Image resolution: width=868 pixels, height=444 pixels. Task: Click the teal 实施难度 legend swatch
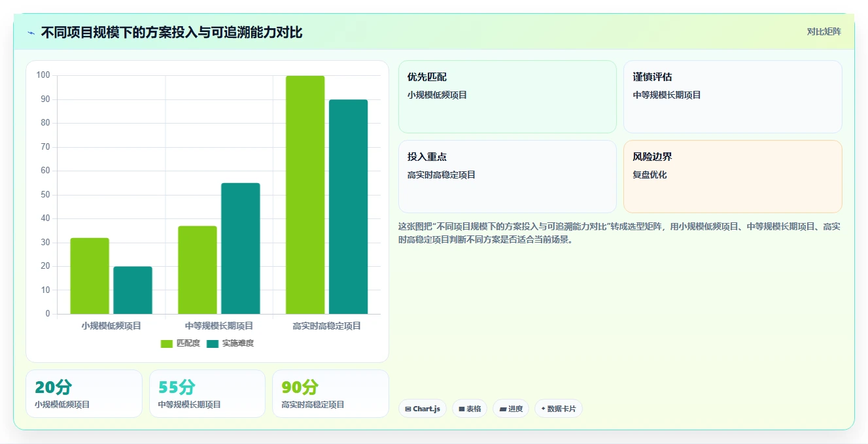click(x=213, y=343)
